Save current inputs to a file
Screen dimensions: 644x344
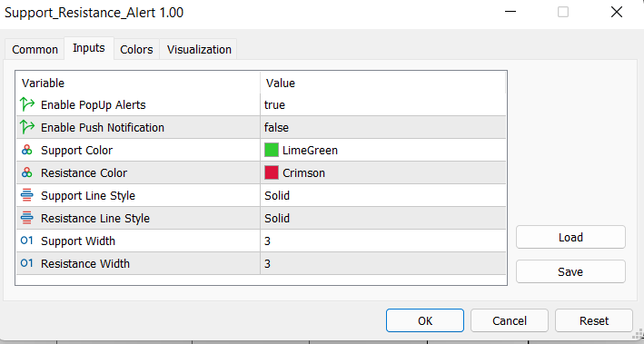coord(570,271)
